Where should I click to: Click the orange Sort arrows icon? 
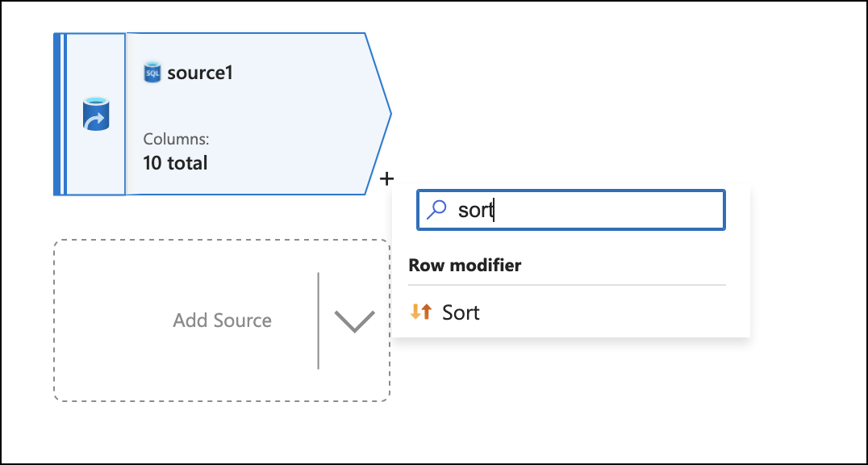421,312
